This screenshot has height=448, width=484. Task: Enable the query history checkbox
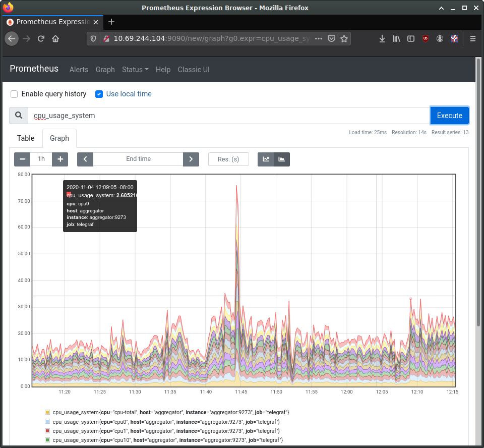(x=14, y=94)
